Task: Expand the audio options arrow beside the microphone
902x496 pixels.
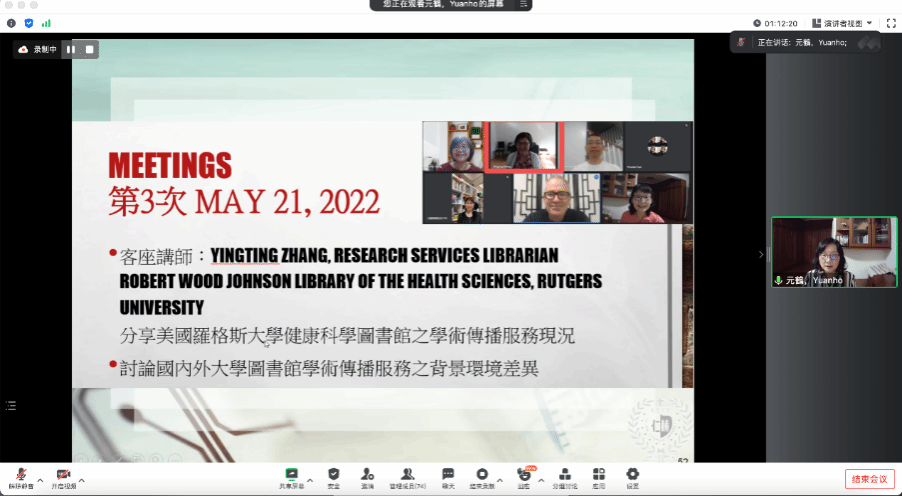Action: [40, 479]
